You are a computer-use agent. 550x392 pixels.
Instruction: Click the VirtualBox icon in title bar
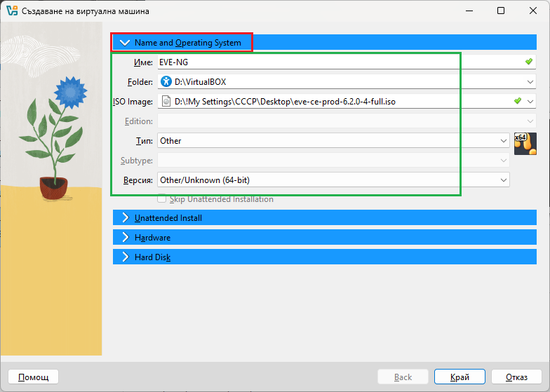(x=11, y=11)
